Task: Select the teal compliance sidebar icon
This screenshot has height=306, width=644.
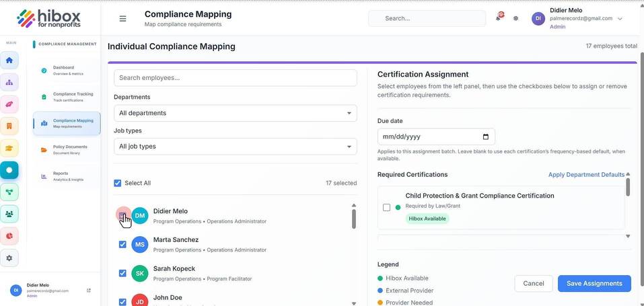Action: point(9,169)
